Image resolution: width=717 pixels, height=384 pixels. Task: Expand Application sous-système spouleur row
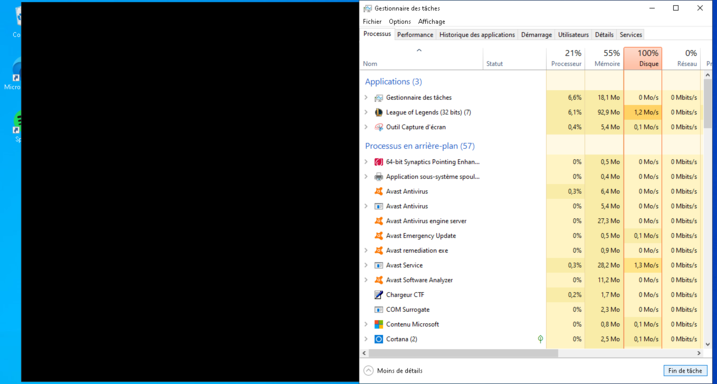[x=366, y=176]
